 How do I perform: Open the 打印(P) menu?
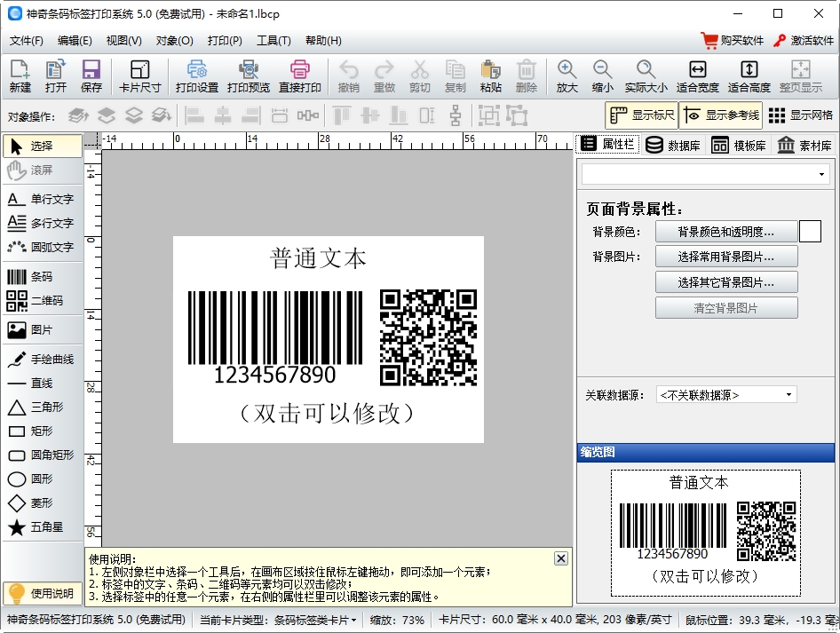click(225, 41)
